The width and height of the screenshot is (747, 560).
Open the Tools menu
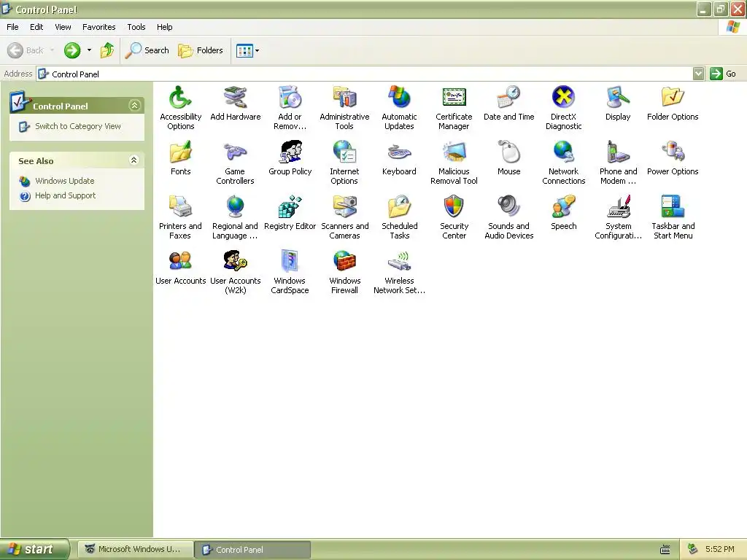(x=136, y=27)
